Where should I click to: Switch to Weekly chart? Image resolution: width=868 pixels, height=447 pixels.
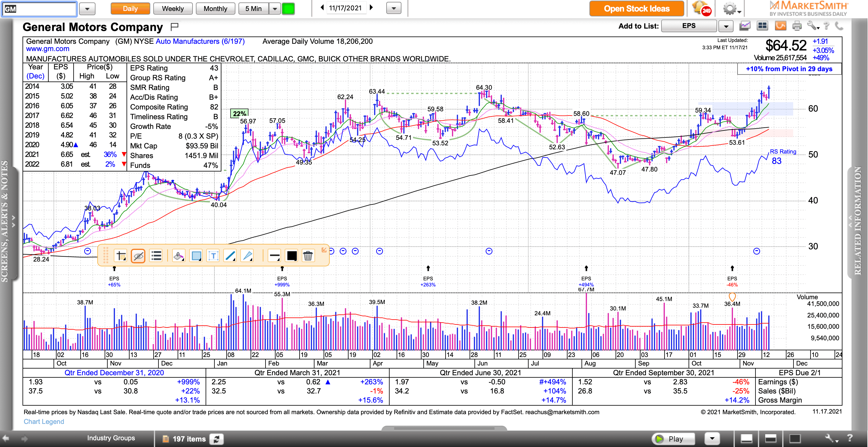coord(173,9)
